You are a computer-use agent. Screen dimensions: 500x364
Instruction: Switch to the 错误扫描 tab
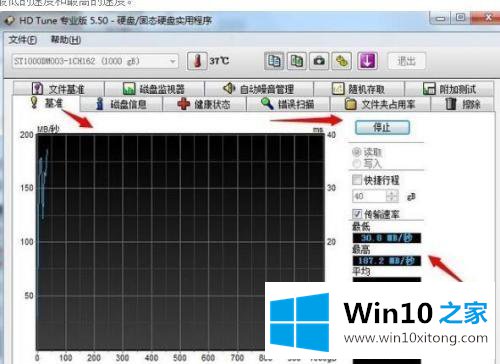pyautogui.click(x=288, y=104)
